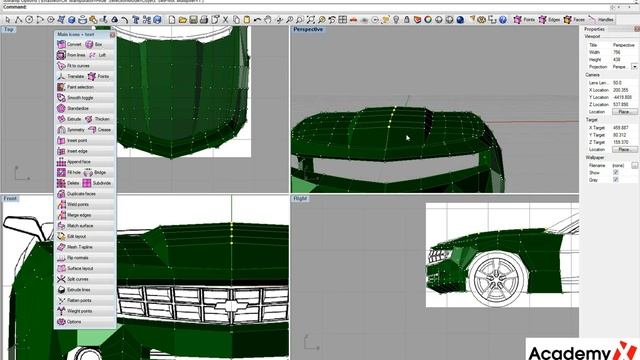The height and width of the screenshot is (360, 640).
Task: Choose Extrude lines
Action: tap(74, 290)
